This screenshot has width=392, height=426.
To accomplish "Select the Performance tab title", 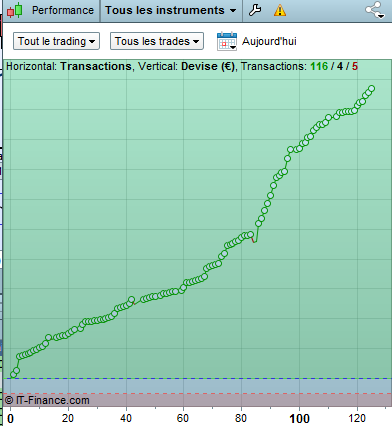I will 63,10.
